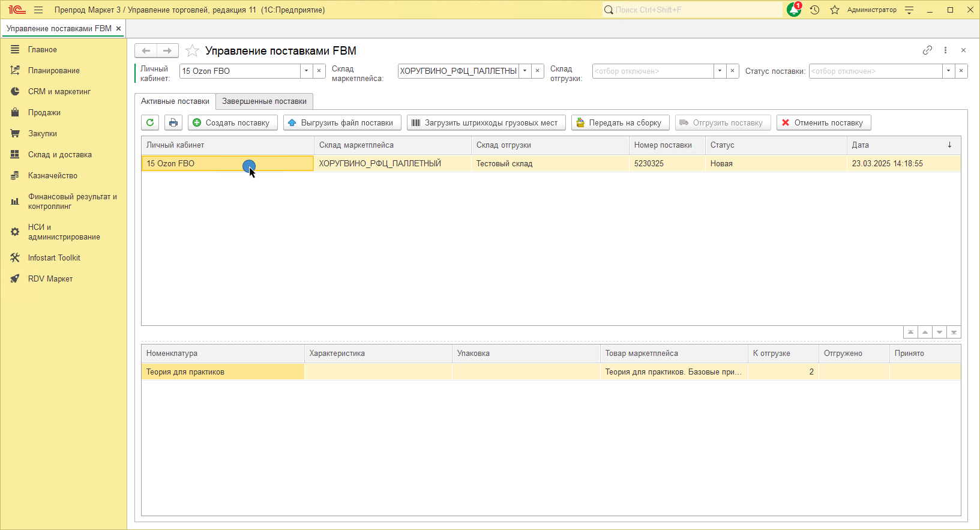Image resolution: width=980 pixels, height=530 pixels.
Task: Click the print icon button
Action: pos(173,122)
